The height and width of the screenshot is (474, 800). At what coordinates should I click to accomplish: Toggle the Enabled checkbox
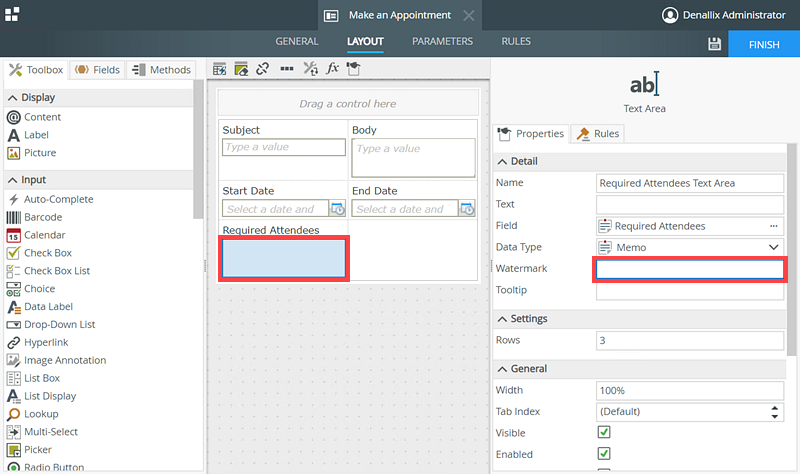click(604, 454)
